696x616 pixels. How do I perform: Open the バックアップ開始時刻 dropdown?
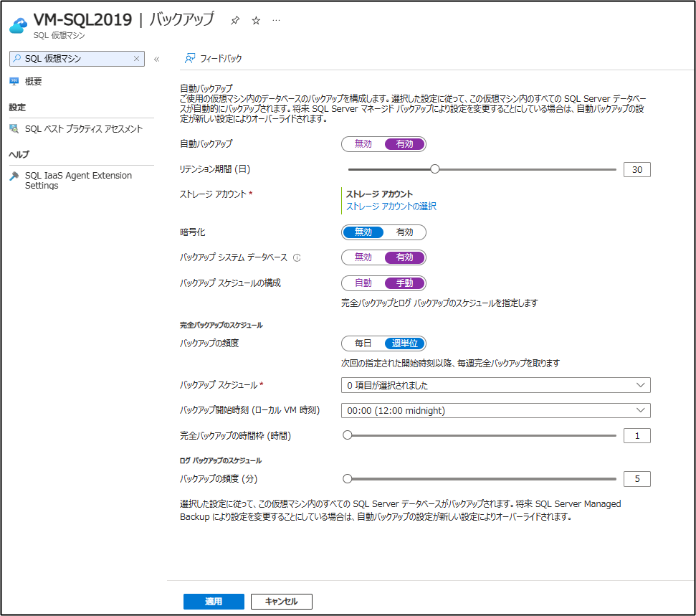point(496,410)
